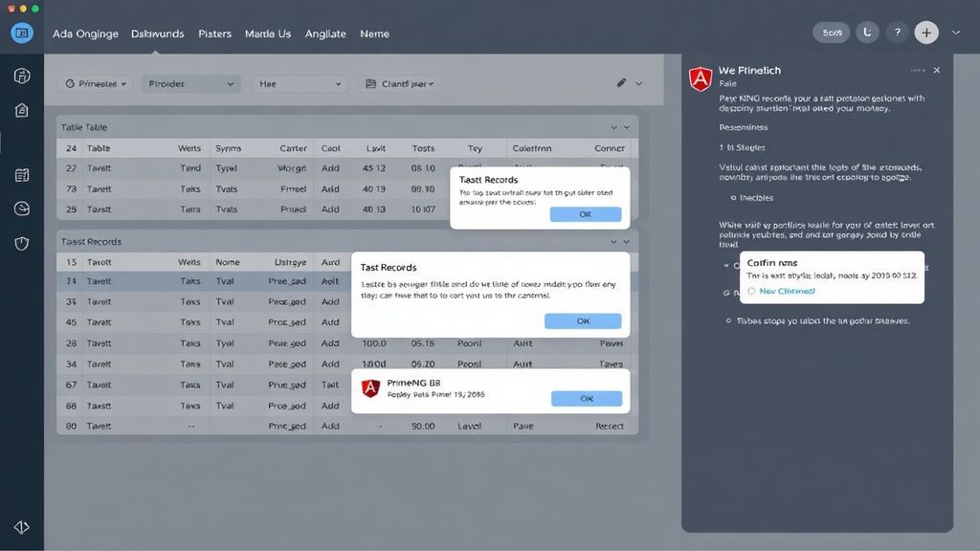Viewport: 980px width, 551px height.
Task: Click the blue app logo icon
Action: pos(22,33)
